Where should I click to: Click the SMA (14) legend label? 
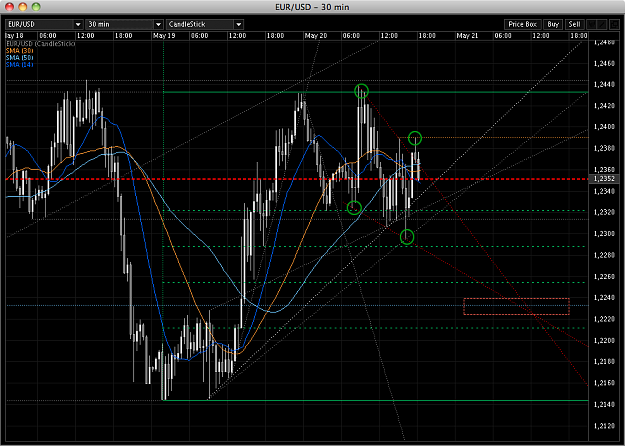[x=20, y=64]
